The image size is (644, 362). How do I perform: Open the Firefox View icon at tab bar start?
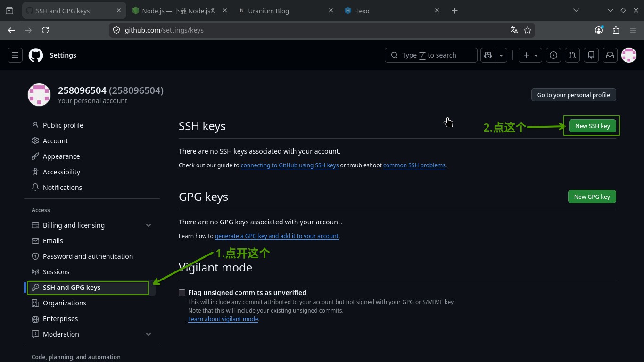click(x=9, y=10)
